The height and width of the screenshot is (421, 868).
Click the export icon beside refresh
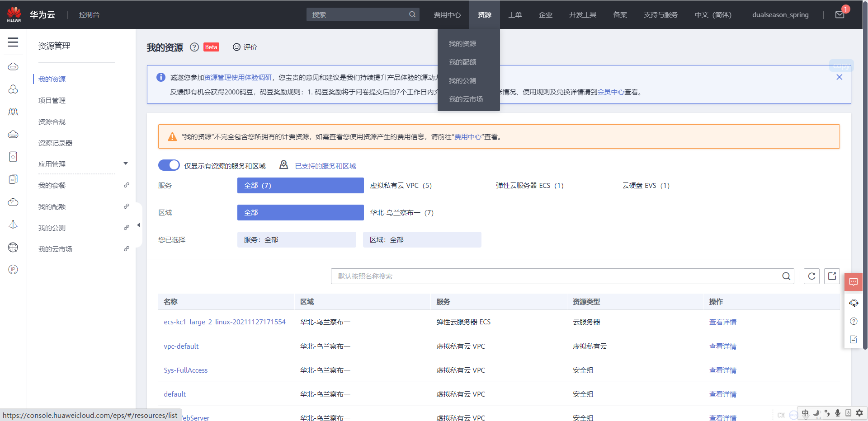(832, 276)
